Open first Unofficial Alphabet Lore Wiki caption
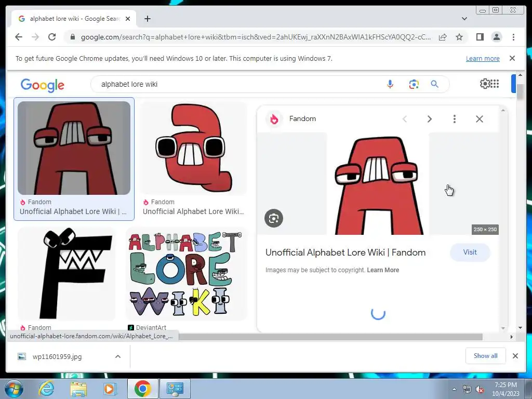This screenshot has height=399, width=532. tap(73, 211)
